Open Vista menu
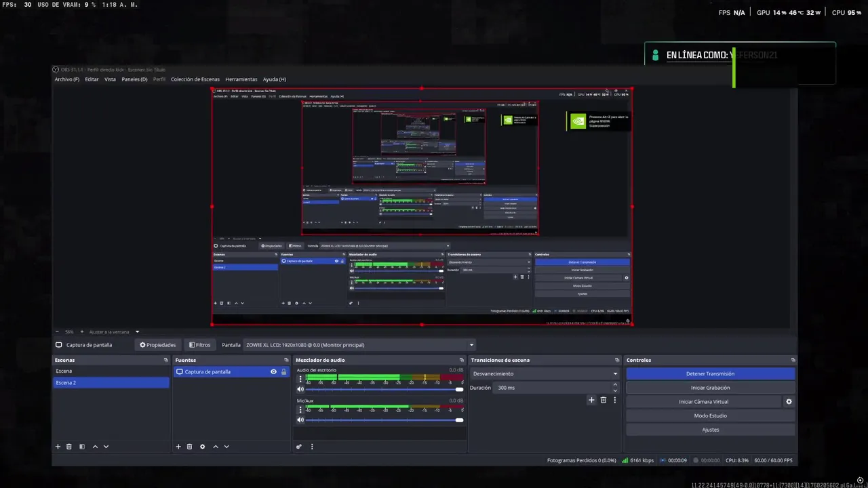This screenshot has width=868, height=488. coord(110,79)
